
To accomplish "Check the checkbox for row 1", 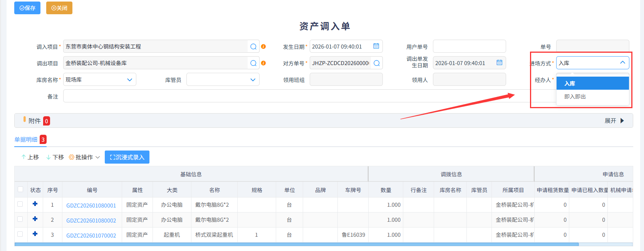I will point(20,204).
